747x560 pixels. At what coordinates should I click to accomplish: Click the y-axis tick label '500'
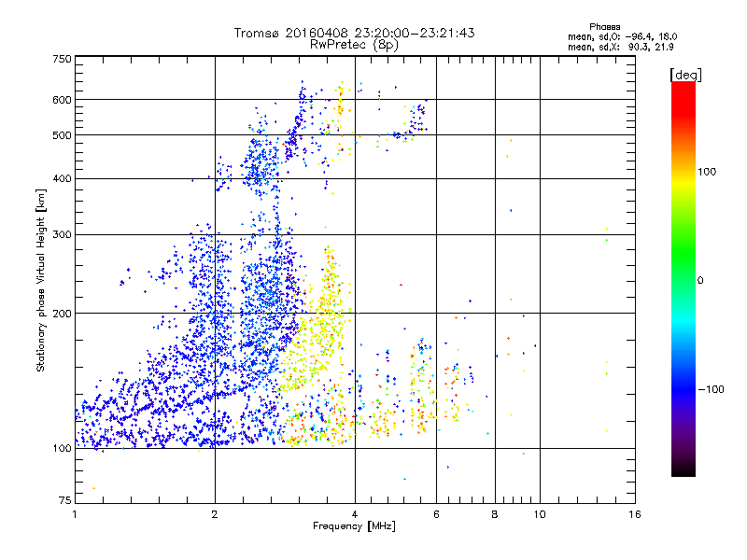tap(62, 135)
